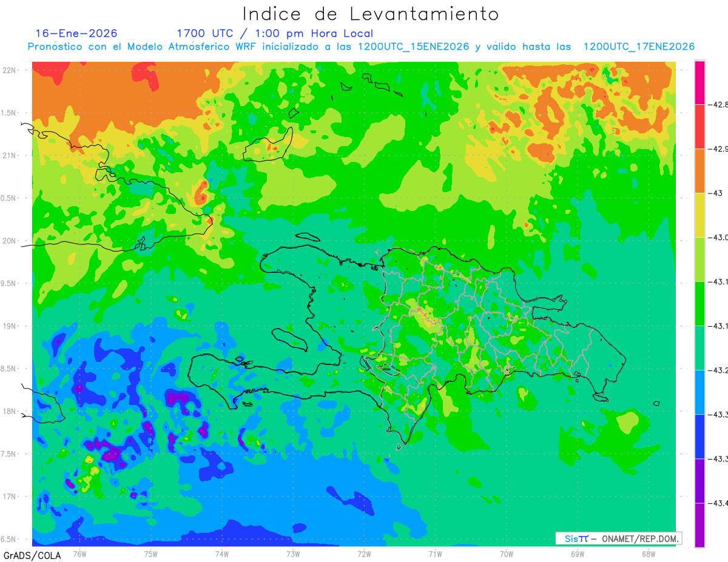Click the '19N' latitude label
Screen dimensions: 728x562
click(x=10, y=326)
